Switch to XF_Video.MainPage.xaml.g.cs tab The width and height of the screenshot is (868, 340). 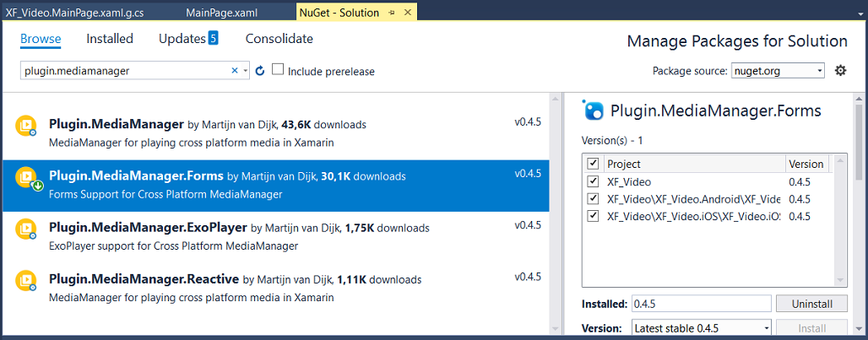click(74, 13)
